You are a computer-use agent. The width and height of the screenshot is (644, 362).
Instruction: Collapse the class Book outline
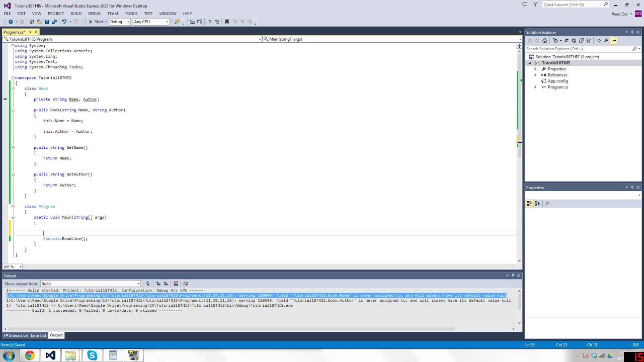(x=13, y=88)
